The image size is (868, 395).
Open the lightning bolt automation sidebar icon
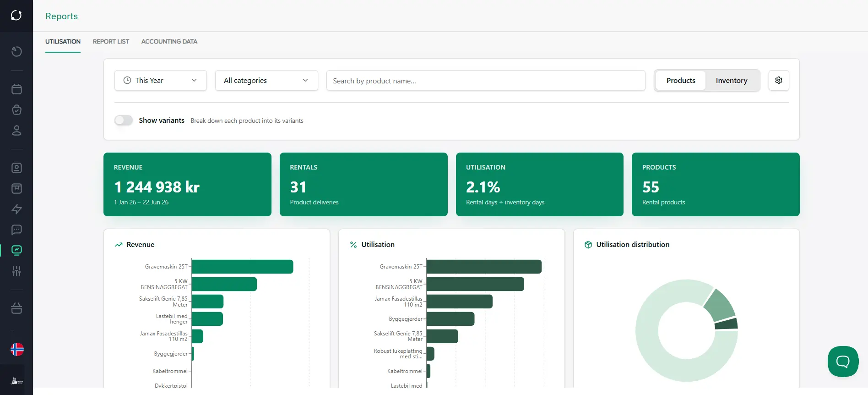click(16, 209)
